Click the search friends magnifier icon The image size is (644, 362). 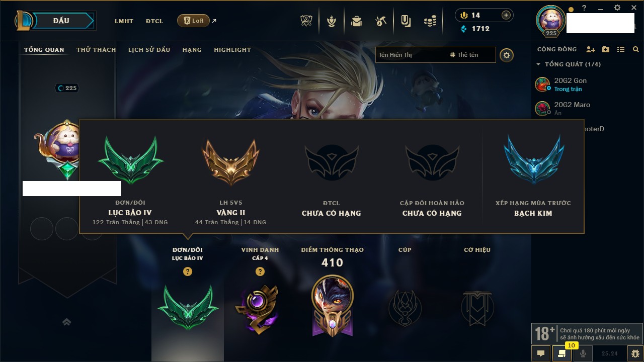point(636,49)
